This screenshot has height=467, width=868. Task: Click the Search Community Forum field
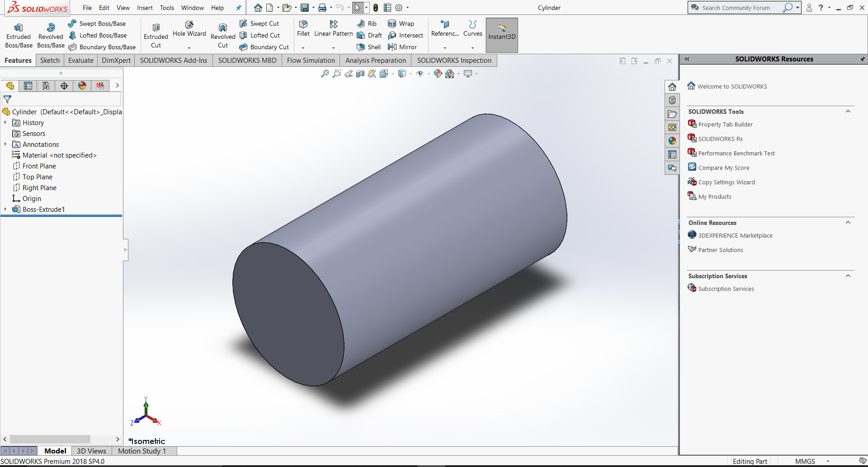pyautogui.click(x=737, y=8)
